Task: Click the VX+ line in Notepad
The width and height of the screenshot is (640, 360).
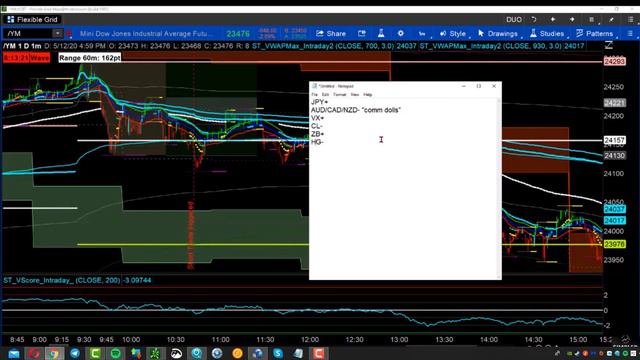Action: (x=317, y=118)
